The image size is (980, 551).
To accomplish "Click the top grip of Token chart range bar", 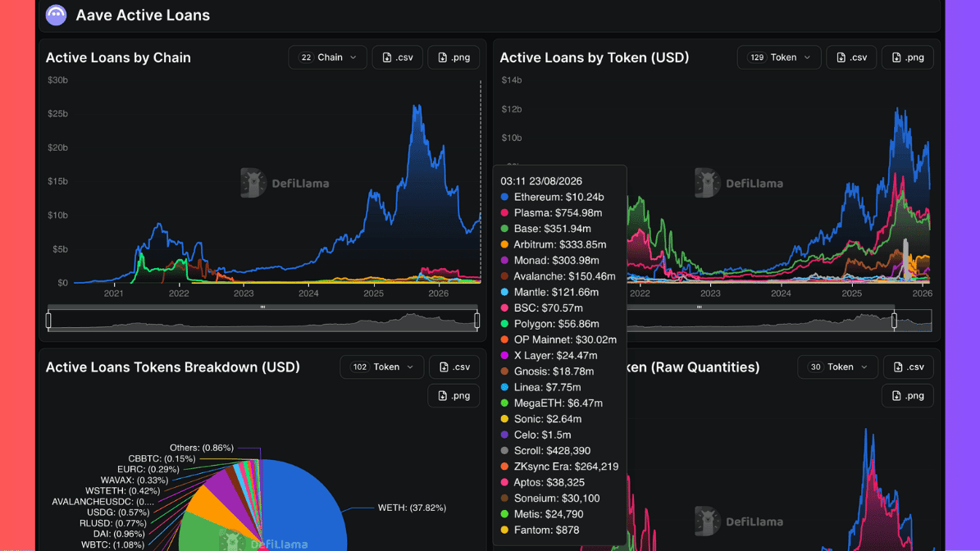I will tap(699, 307).
